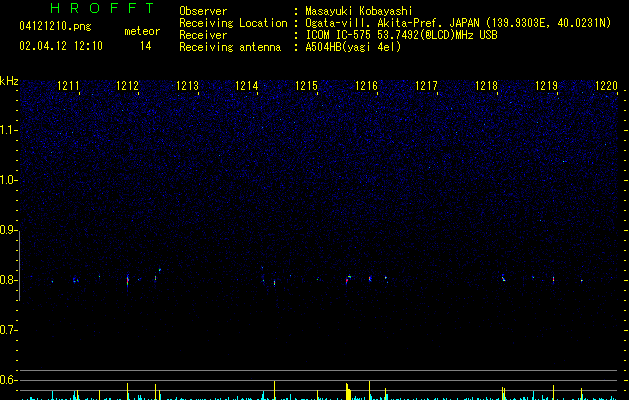Select the A504HB(yagi 4el) antenna text
The height and width of the screenshot is (400, 629).
[353, 47]
